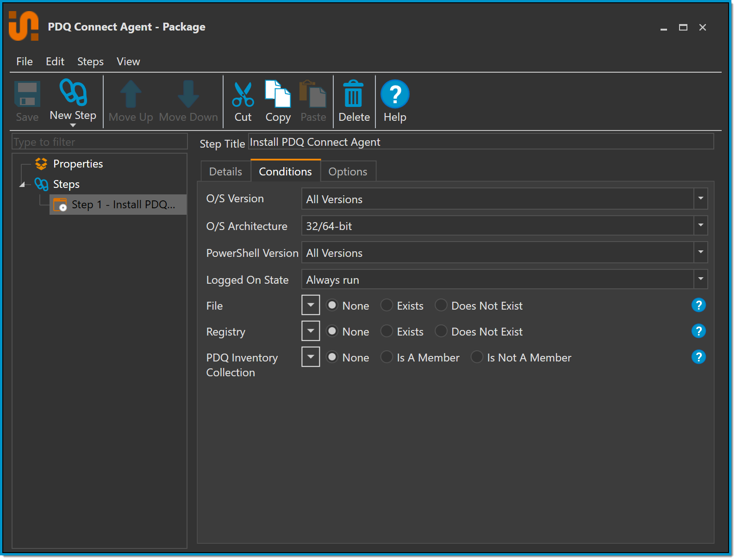The image size is (736, 560).
Task: Copy the selected step
Action: pyautogui.click(x=278, y=94)
